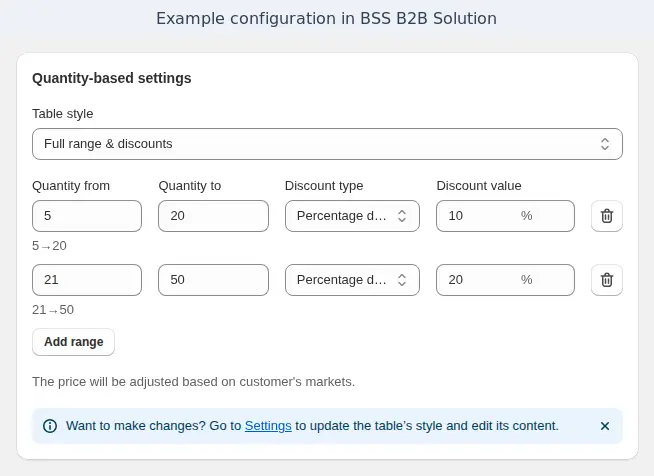Open the Settings link in the banner
654x476 pixels.
pyautogui.click(x=268, y=426)
